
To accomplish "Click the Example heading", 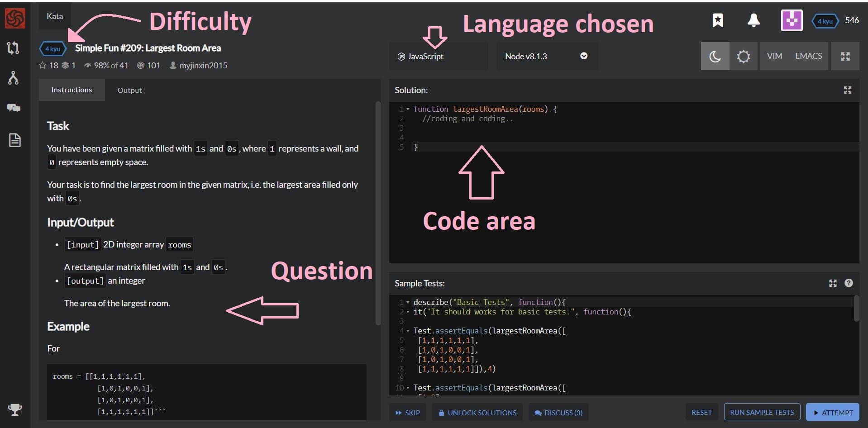I will pyautogui.click(x=68, y=327).
